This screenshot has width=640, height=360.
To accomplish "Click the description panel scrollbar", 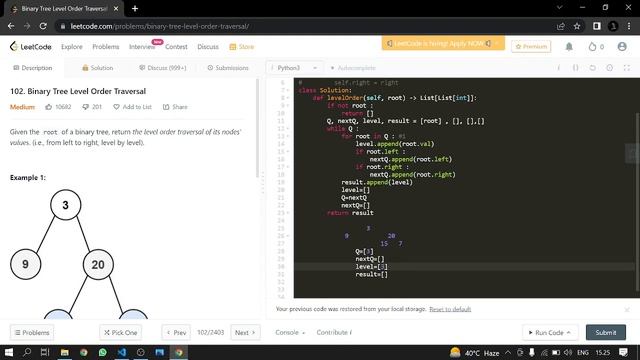I will point(257,129).
